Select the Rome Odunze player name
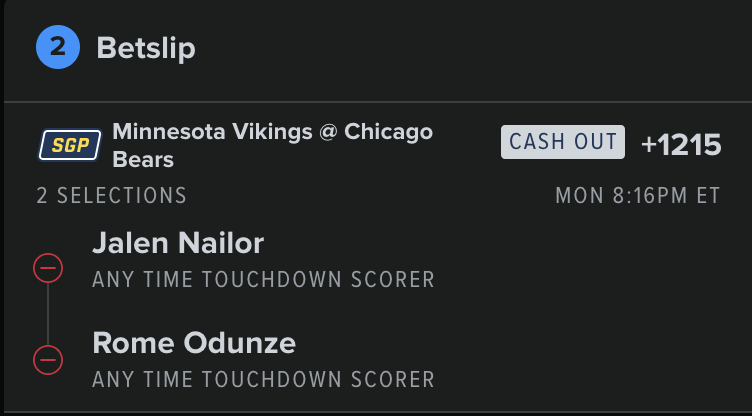The width and height of the screenshot is (752, 416). coord(194,343)
